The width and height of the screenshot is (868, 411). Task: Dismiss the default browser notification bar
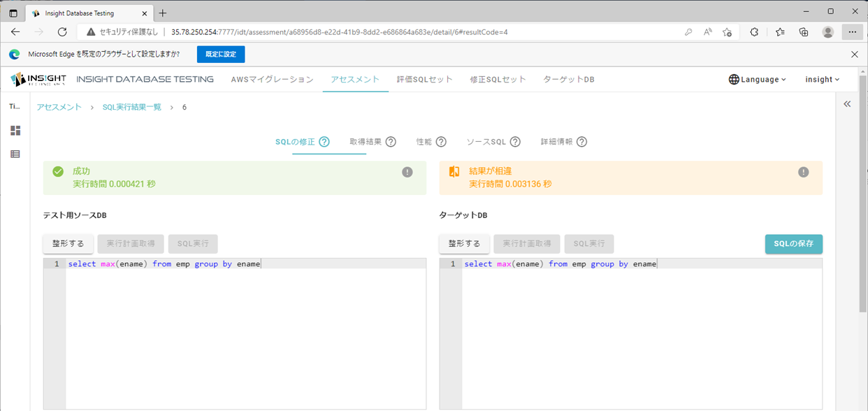854,54
